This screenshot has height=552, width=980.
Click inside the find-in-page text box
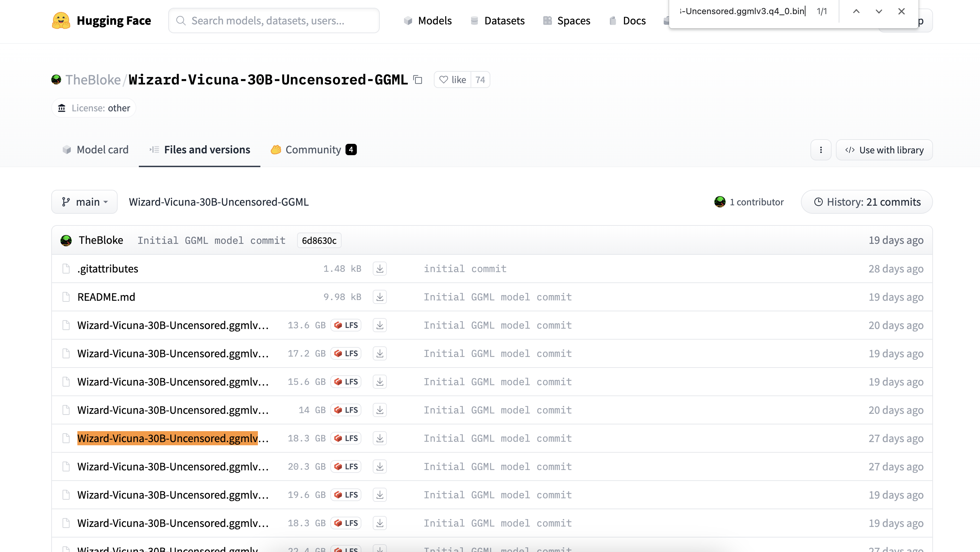742,11
